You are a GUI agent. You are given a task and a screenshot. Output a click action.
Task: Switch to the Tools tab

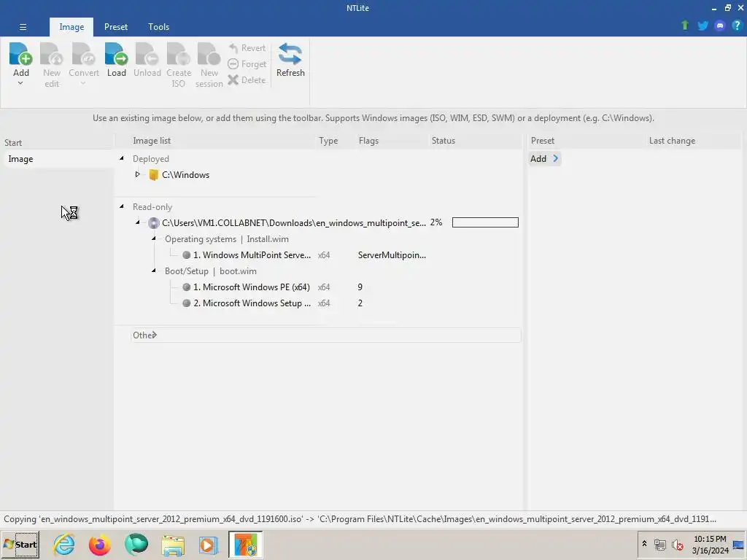pyautogui.click(x=158, y=27)
